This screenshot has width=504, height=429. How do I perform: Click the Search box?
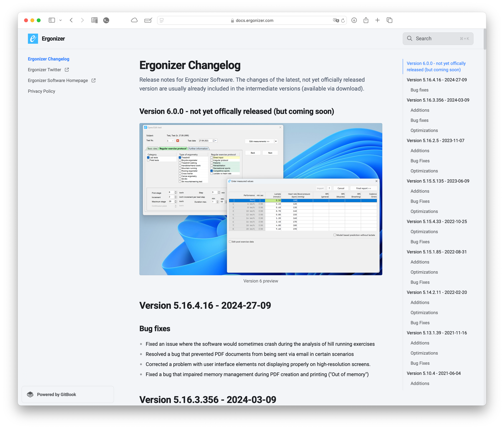click(438, 39)
